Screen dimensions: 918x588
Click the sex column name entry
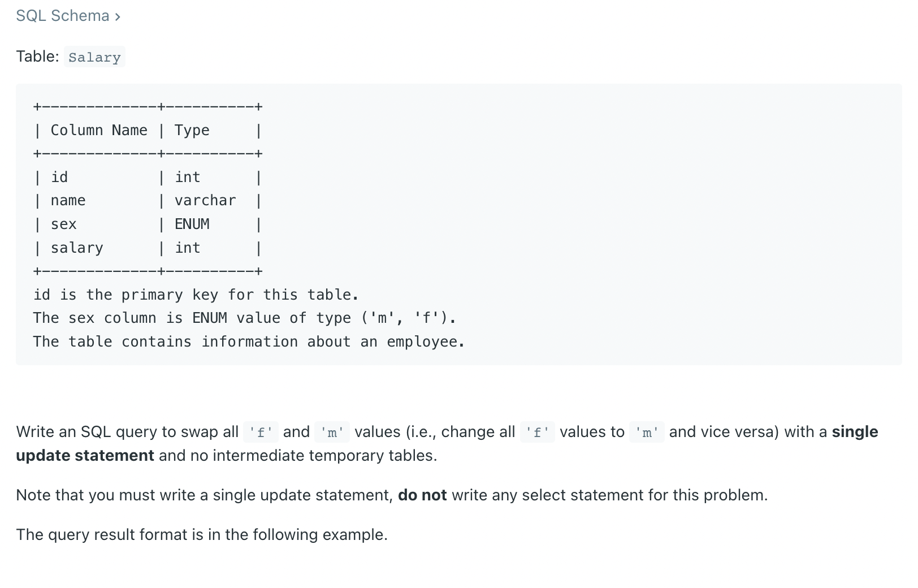63,224
